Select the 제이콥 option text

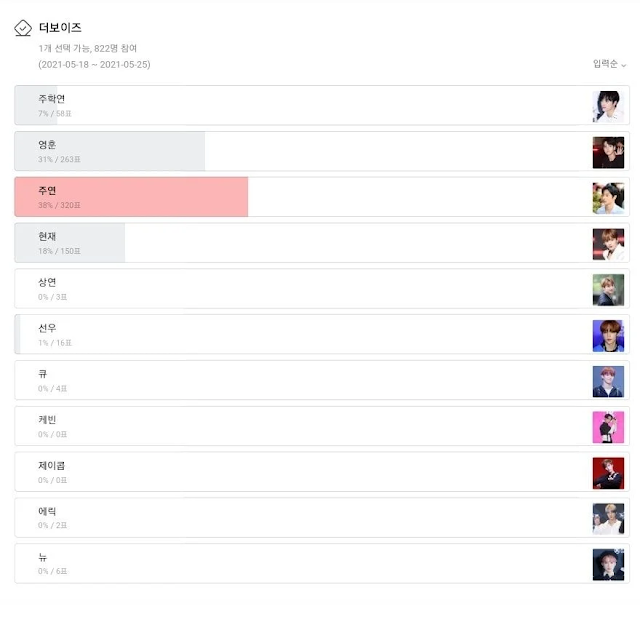tap(51, 466)
